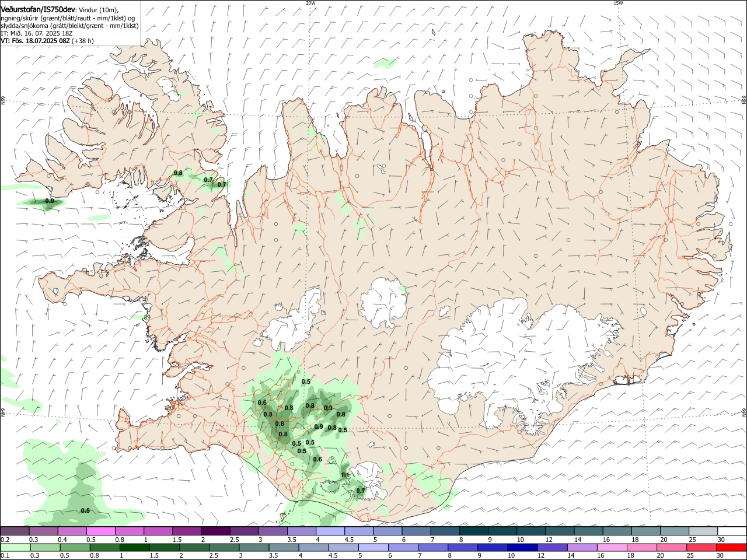
Task: Pick the grey-teal swatch labeled 20 in top legend row
Action: (x=675, y=531)
